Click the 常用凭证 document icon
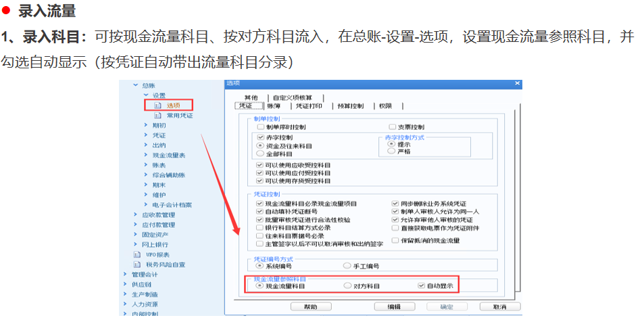This screenshot has height=320, width=644. coord(157,116)
